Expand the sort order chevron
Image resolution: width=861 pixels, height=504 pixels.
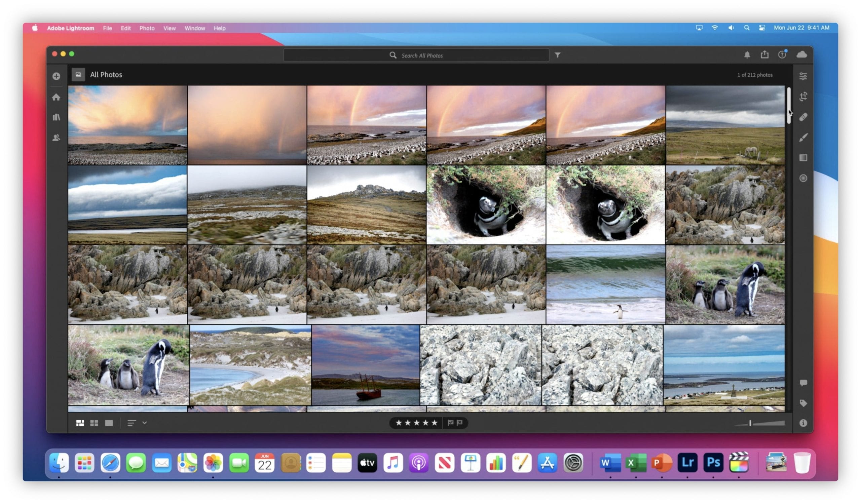point(145,423)
